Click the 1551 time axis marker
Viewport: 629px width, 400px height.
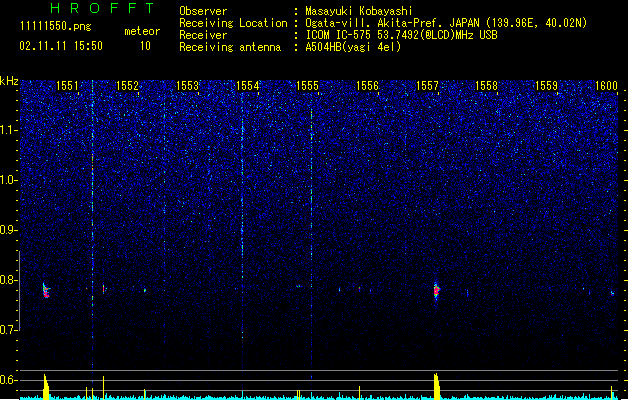[x=67, y=86]
